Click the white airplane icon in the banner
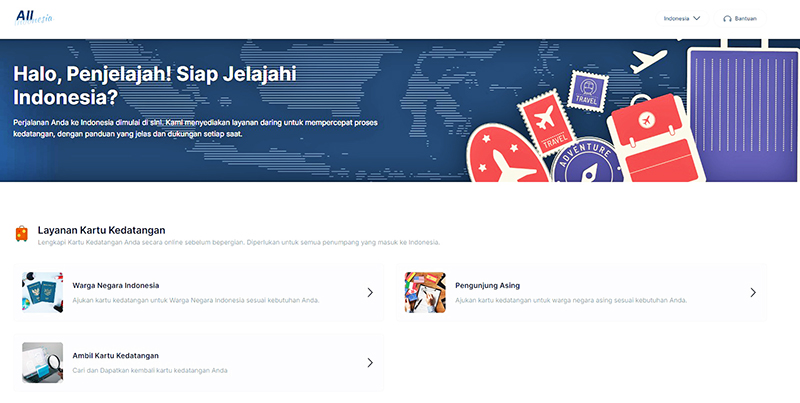 (650, 59)
